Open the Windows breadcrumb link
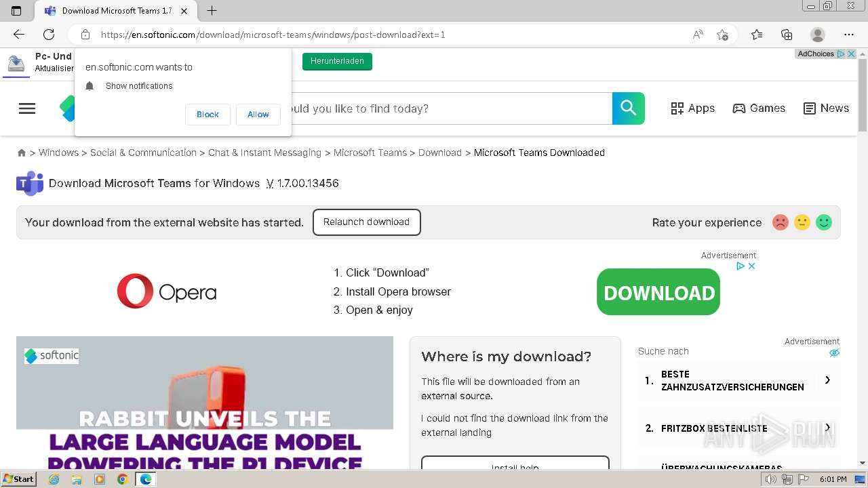Screen dimensions: 868x488 [58, 153]
